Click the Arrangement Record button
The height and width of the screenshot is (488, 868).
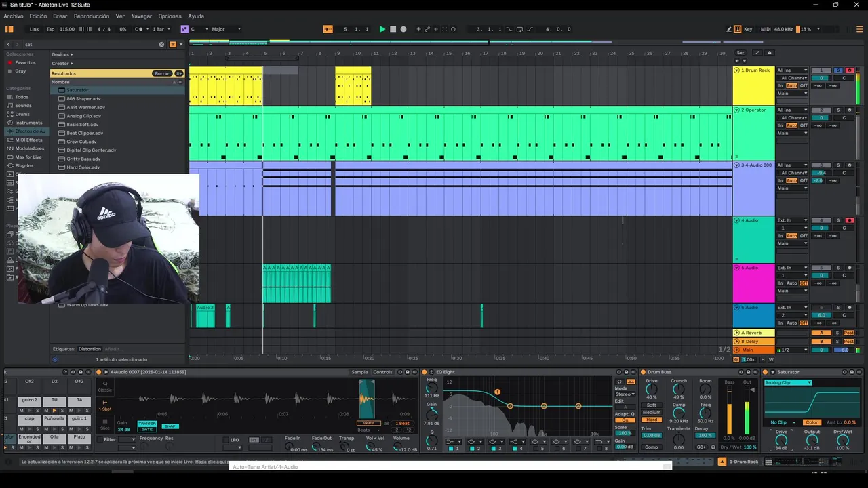tap(403, 29)
